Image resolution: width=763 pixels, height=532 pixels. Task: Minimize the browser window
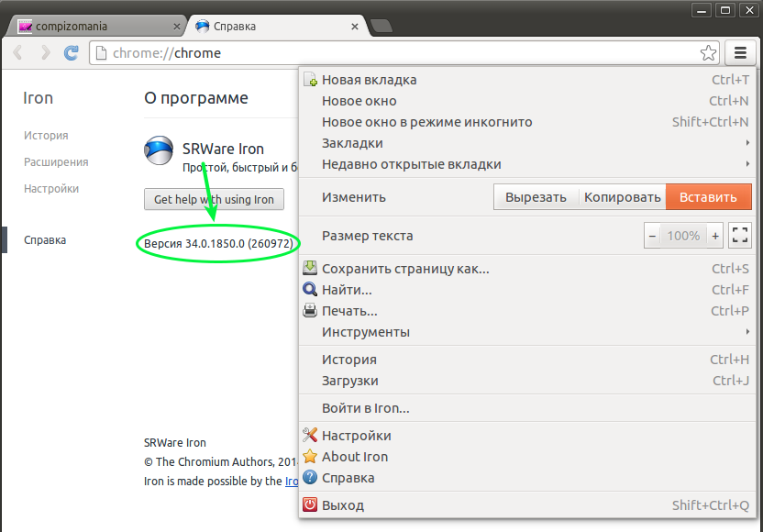(702, 10)
